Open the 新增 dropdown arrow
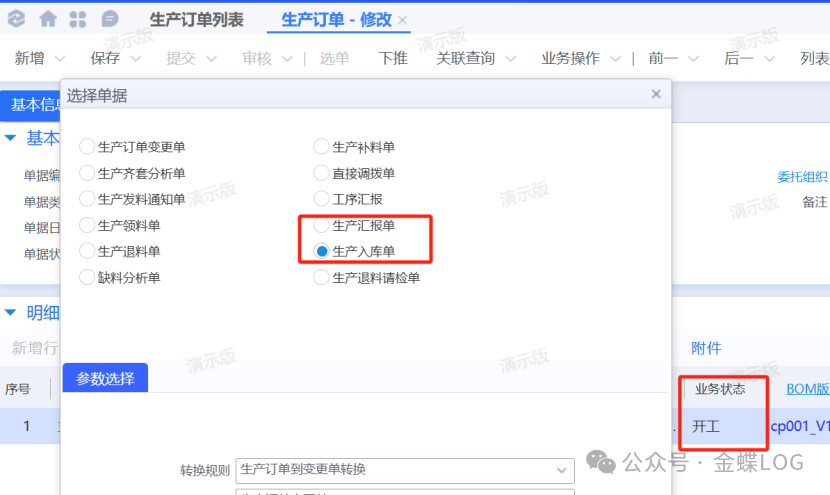This screenshot has height=495, width=830. (x=59, y=59)
